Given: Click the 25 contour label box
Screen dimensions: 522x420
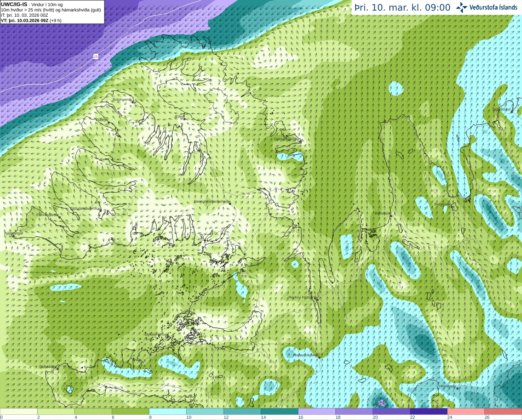Looking at the screenshot, I should (96, 57).
